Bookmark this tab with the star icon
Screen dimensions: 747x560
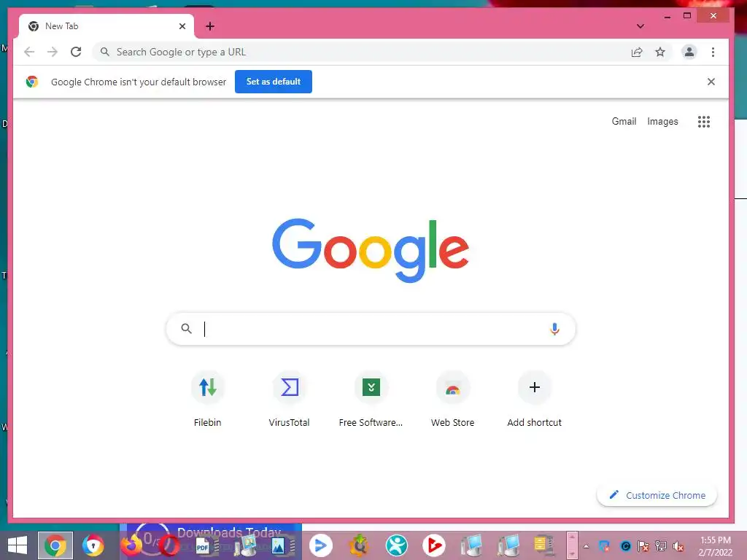(x=659, y=52)
